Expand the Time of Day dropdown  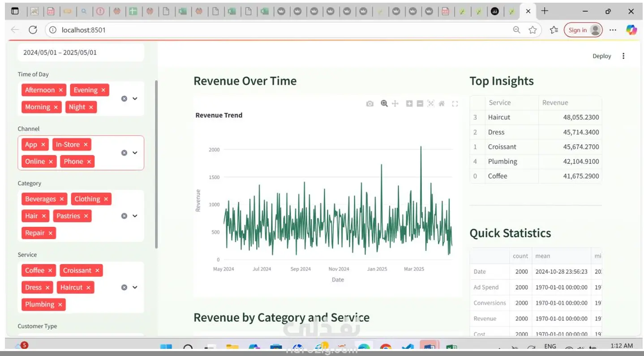[x=135, y=99]
